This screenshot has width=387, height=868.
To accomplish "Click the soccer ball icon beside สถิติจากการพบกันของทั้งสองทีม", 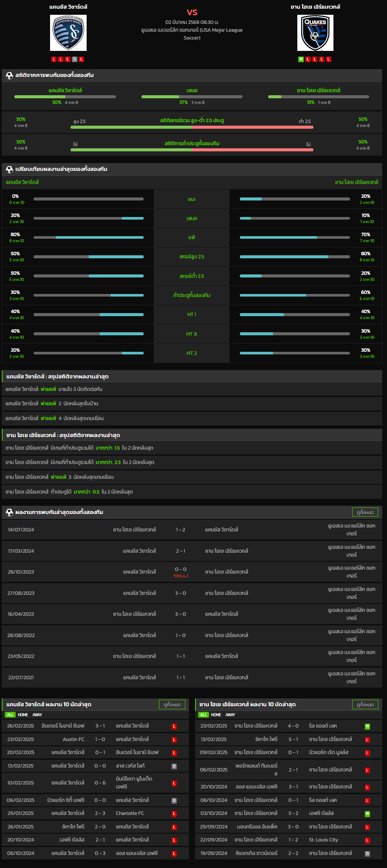I will [9, 75].
